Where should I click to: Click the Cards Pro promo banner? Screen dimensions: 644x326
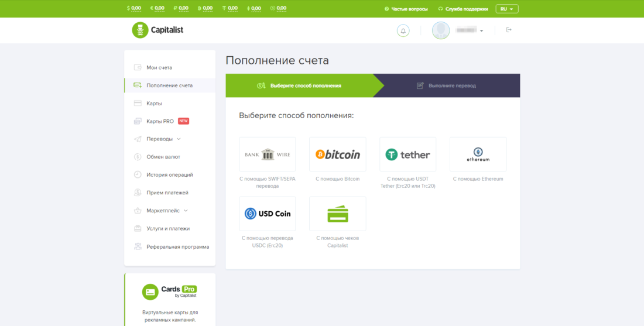tap(170, 298)
